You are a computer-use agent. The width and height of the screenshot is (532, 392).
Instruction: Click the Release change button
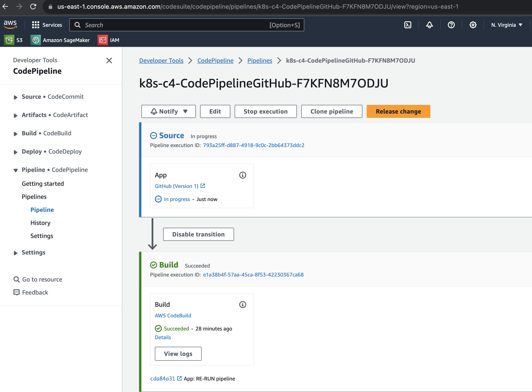pos(398,111)
